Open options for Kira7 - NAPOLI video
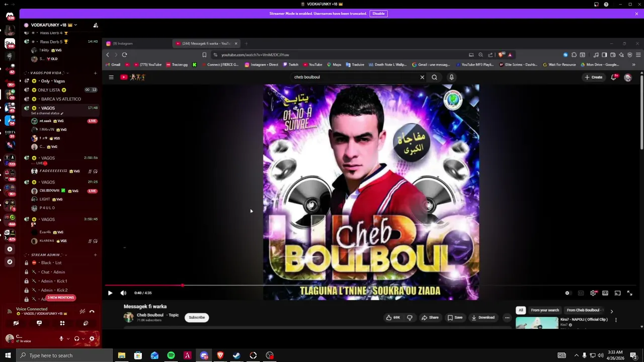This screenshot has width=644, height=362. [615, 320]
